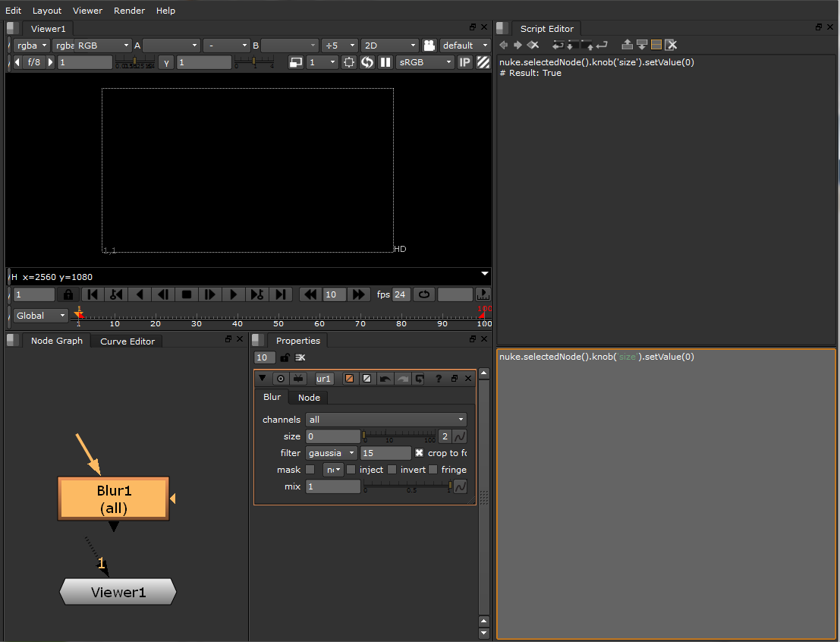The image size is (840, 642).
Task: Enable the mask checkbox
Action: (310, 470)
